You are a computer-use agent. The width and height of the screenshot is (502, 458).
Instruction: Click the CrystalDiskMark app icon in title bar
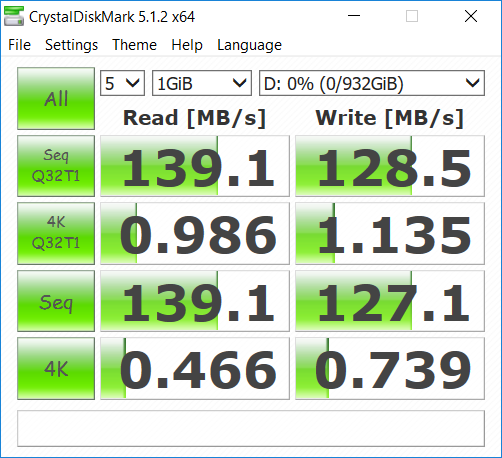pos(14,16)
